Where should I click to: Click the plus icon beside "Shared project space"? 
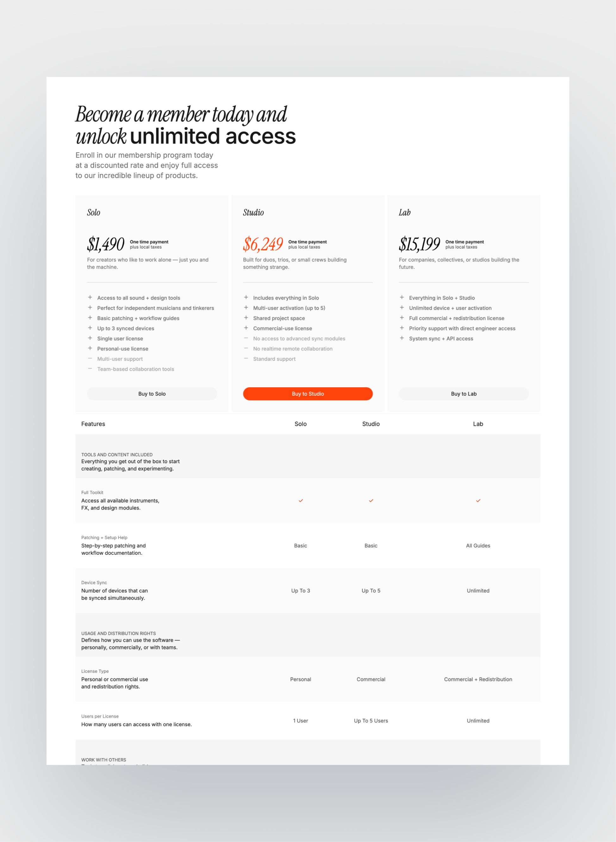pos(246,318)
